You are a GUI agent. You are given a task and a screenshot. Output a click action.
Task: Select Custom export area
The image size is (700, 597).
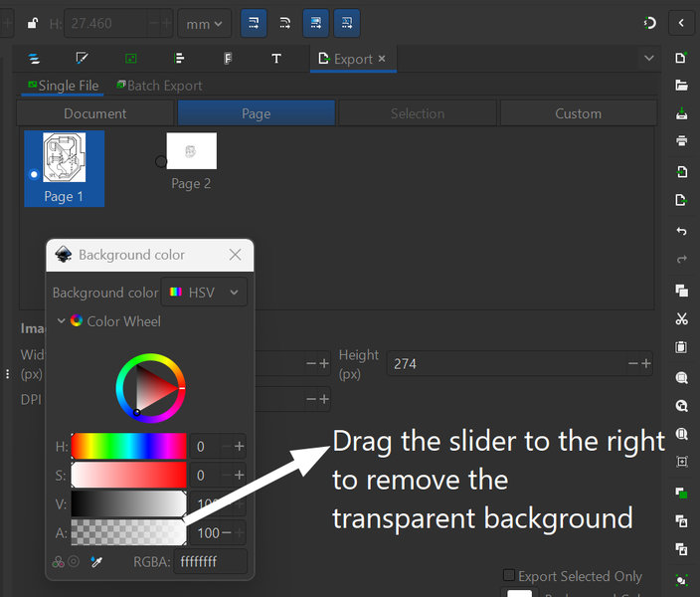pyautogui.click(x=579, y=113)
